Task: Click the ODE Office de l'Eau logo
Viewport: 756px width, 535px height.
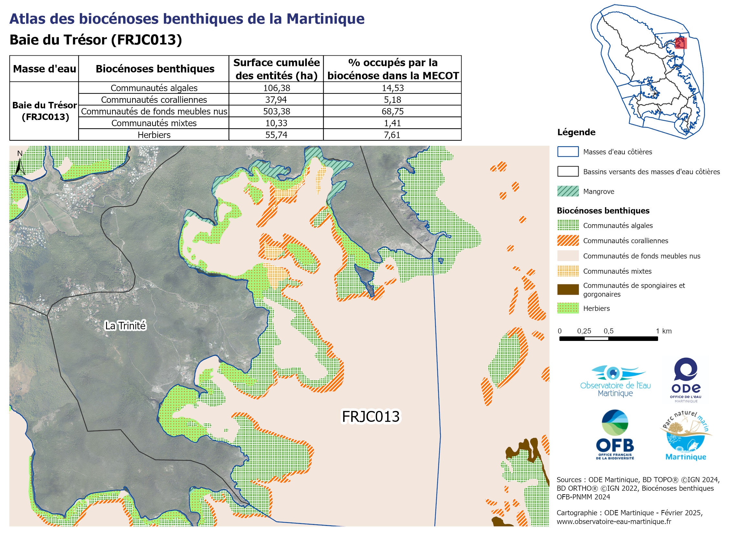Action: (x=686, y=380)
